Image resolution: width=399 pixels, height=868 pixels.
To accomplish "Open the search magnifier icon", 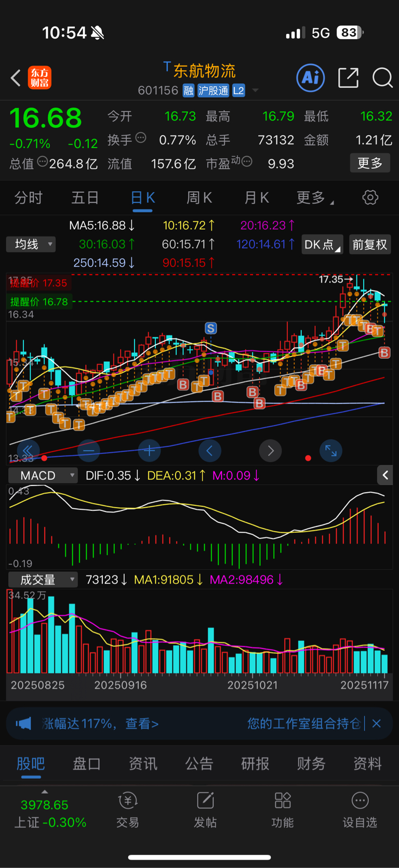I will 382,78.
